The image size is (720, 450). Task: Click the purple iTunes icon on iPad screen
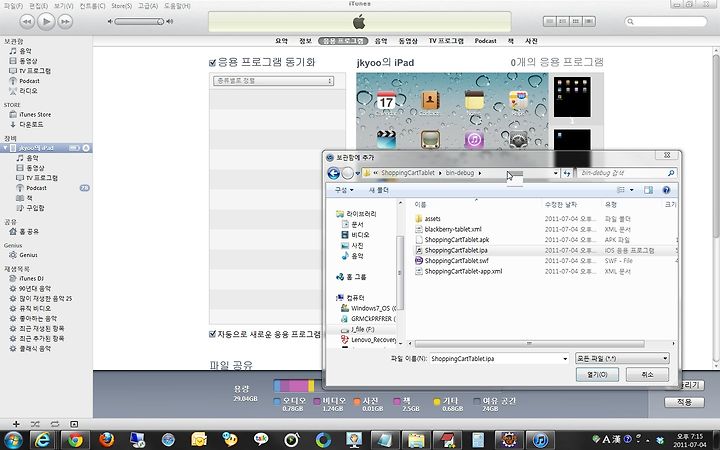coord(474,139)
